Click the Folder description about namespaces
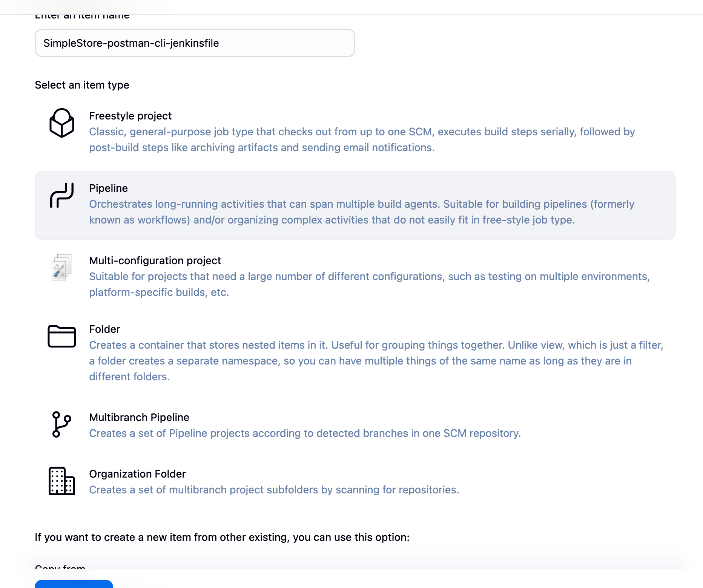Viewport: 703px width, 588px height. click(x=376, y=361)
